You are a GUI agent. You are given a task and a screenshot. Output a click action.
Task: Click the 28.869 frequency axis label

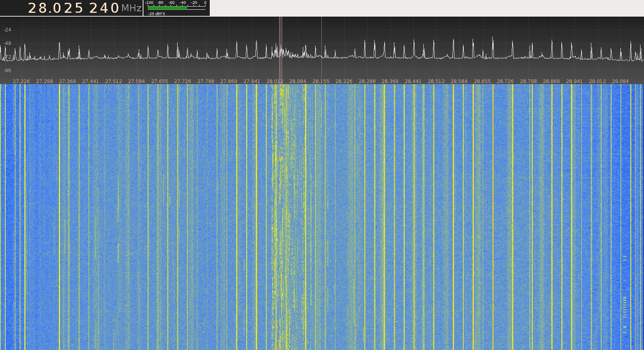point(551,81)
